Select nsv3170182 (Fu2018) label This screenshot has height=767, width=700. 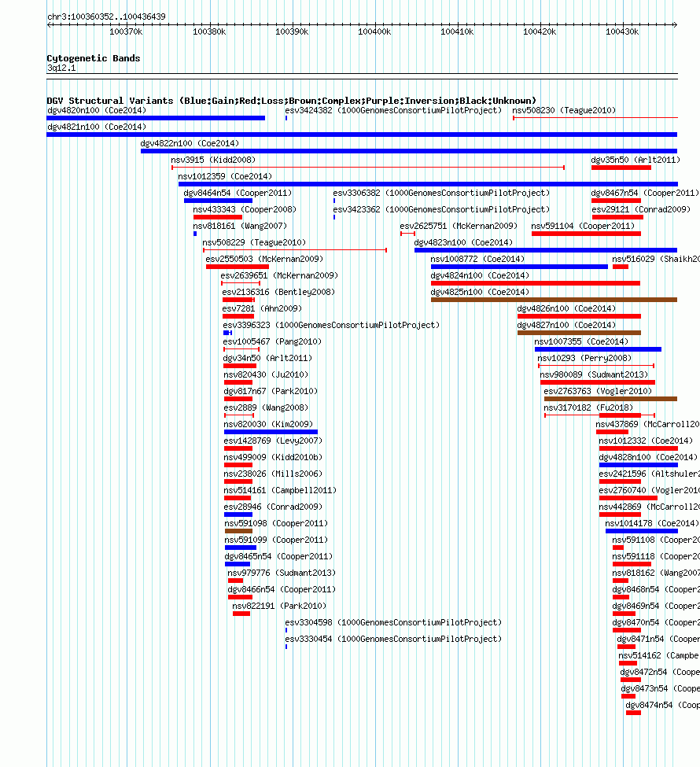pos(588,408)
